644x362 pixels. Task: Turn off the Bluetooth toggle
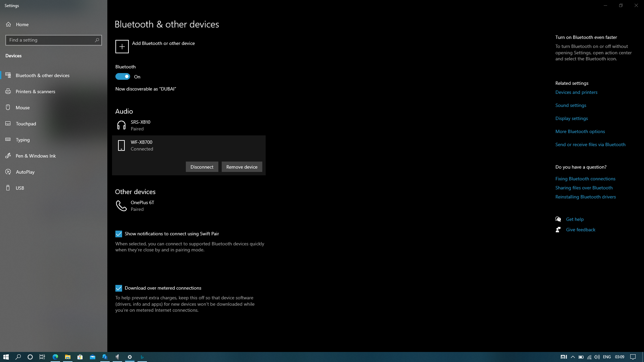pyautogui.click(x=123, y=77)
